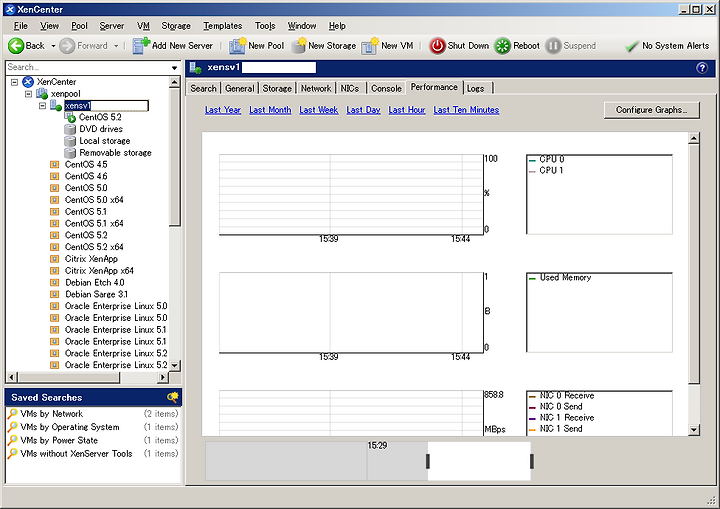Viewport: 720px width, 509px height.
Task: Collapse the xenpool tree node
Action: point(28,94)
